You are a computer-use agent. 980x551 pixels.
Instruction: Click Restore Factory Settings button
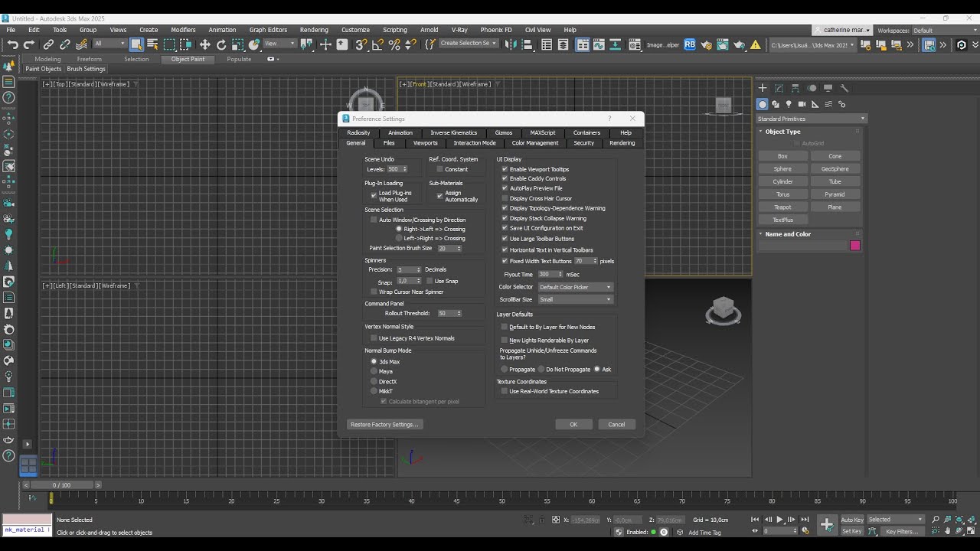pyautogui.click(x=384, y=424)
